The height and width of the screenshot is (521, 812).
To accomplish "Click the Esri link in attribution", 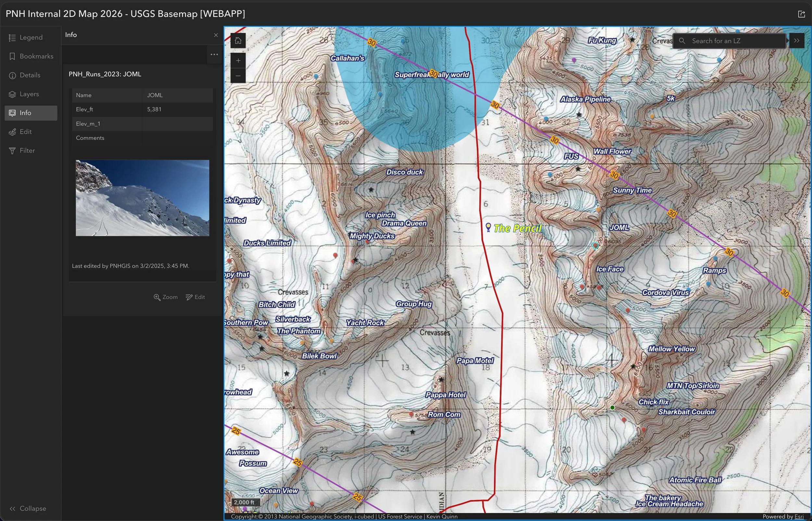I will coord(799,516).
